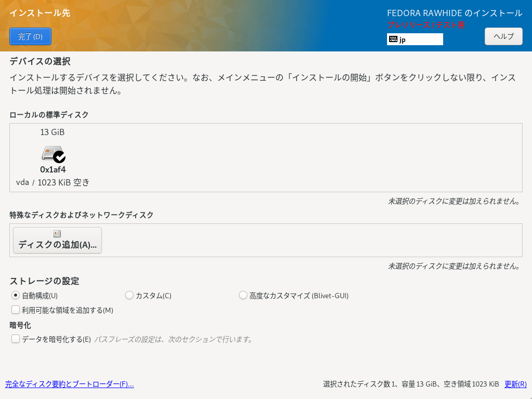The height and width of the screenshot is (399, 532).
Task: Click the FEDORA RAWHIDE のインストール title
Action: click(x=454, y=13)
